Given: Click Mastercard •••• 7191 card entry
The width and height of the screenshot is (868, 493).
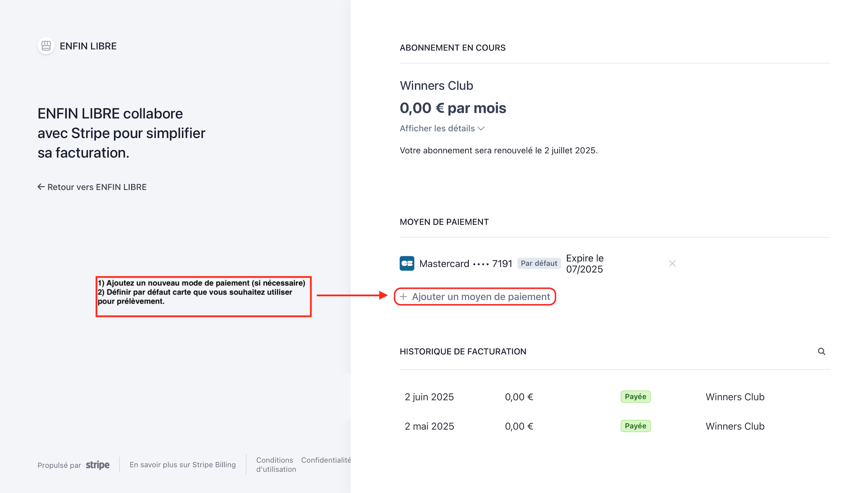Looking at the screenshot, I should coord(466,263).
